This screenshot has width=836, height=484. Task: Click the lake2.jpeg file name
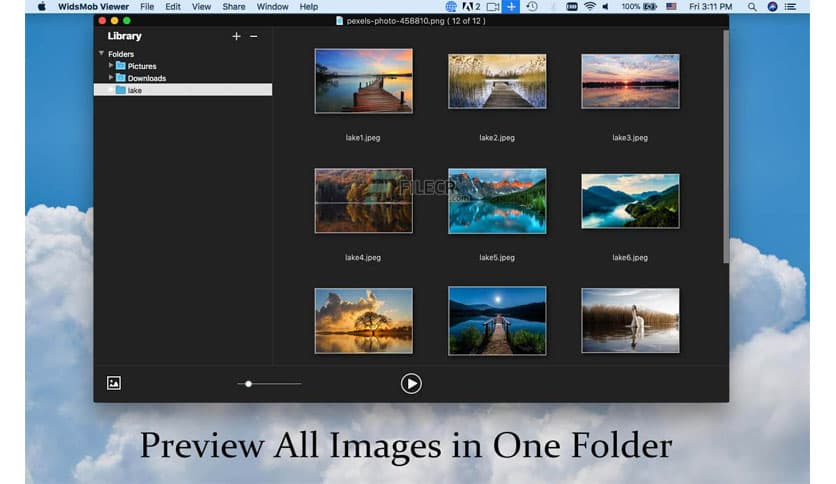pyautogui.click(x=497, y=138)
